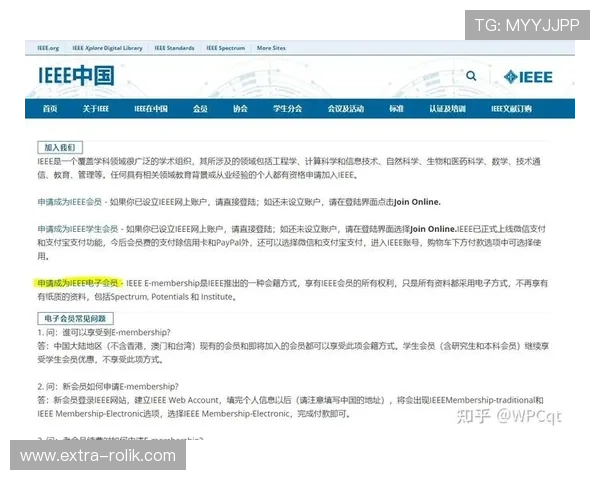Open the 协会 navigation item
The width and height of the screenshot is (600, 480).
[240, 109]
